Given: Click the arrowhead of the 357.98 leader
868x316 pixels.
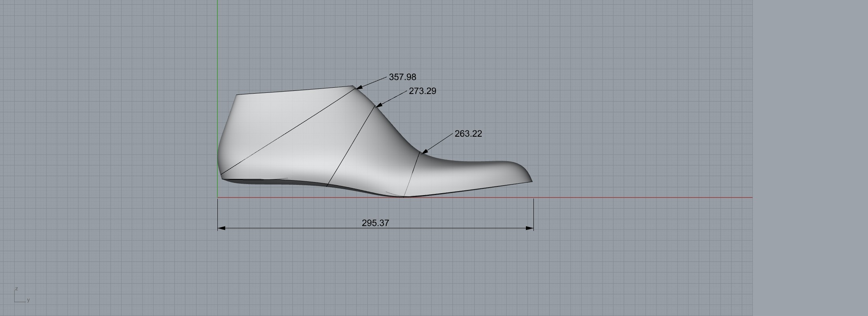Looking at the screenshot, I should [359, 87].
